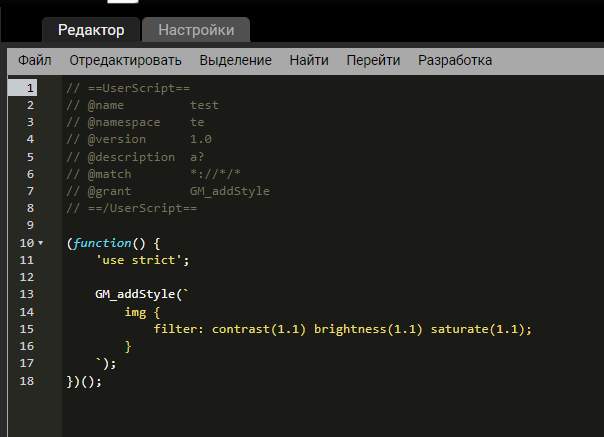Open the Разработка menu
Image resolution: width=604 pixels, height=437 pixels.
(x=455, y=61)
